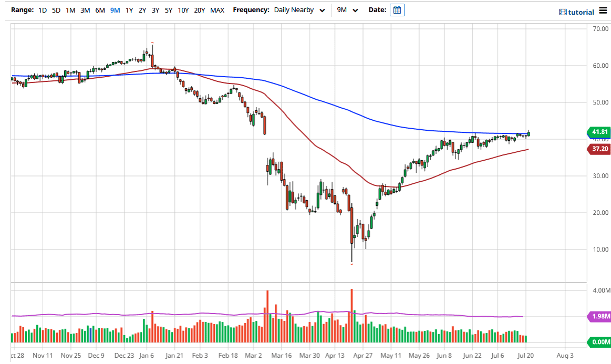Switch range to 2Y
This screenshot has width=611, height=364.
(142, 10)
